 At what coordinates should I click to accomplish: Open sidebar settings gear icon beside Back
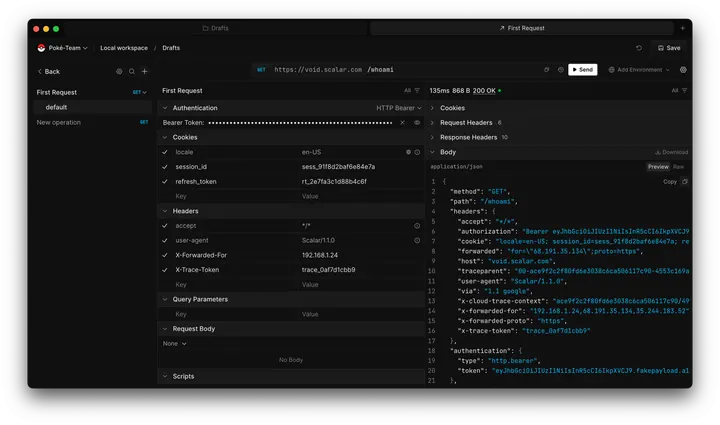(119, 71)
